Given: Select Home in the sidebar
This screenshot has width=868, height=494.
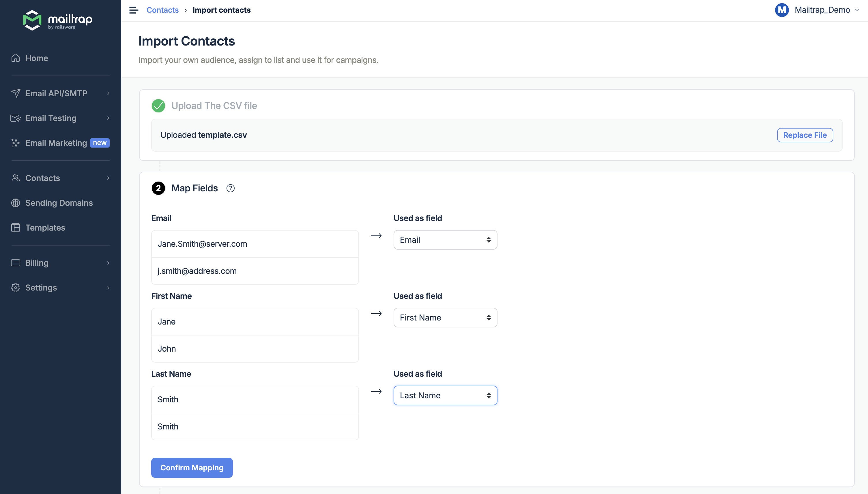Looking at the screenshot, I should coord(36,58).
